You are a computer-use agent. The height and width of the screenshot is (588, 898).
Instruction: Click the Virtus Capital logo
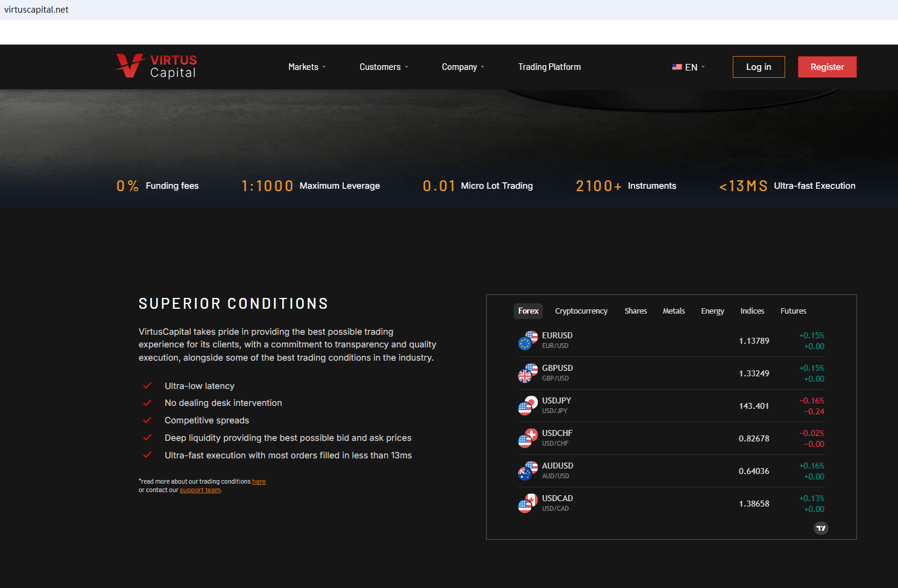[x=156, y=66]
